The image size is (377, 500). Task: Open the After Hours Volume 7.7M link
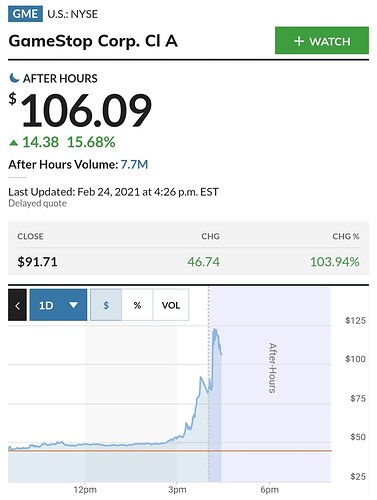(134, 165)
